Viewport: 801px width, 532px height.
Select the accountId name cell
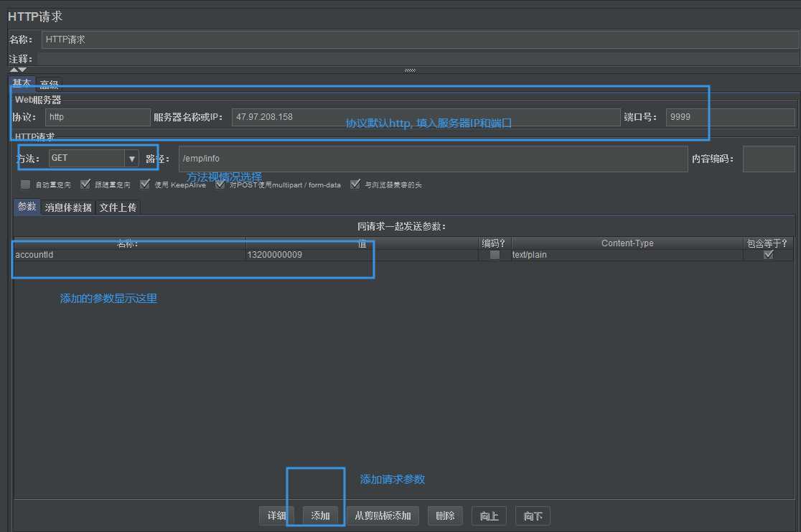tap(129, 254)
